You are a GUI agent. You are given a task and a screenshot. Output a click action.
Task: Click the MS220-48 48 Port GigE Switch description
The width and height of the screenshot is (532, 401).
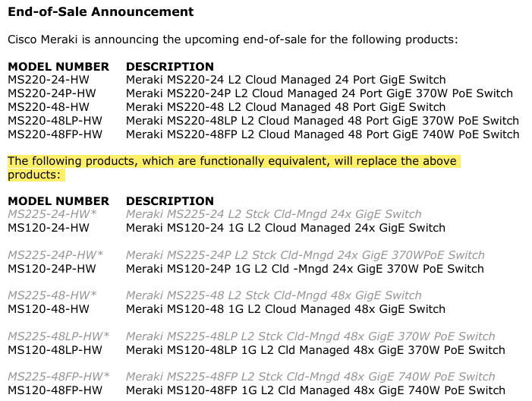pos(285,107)
